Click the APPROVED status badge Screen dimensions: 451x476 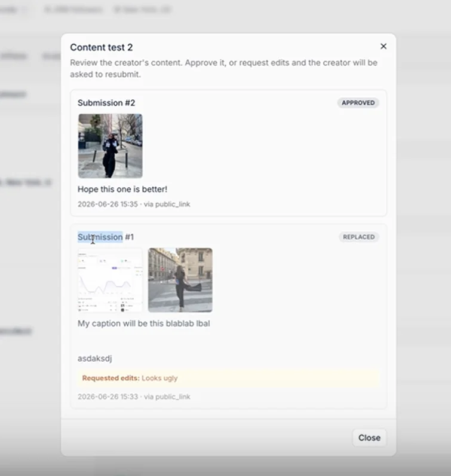click(x=358, y=103)
